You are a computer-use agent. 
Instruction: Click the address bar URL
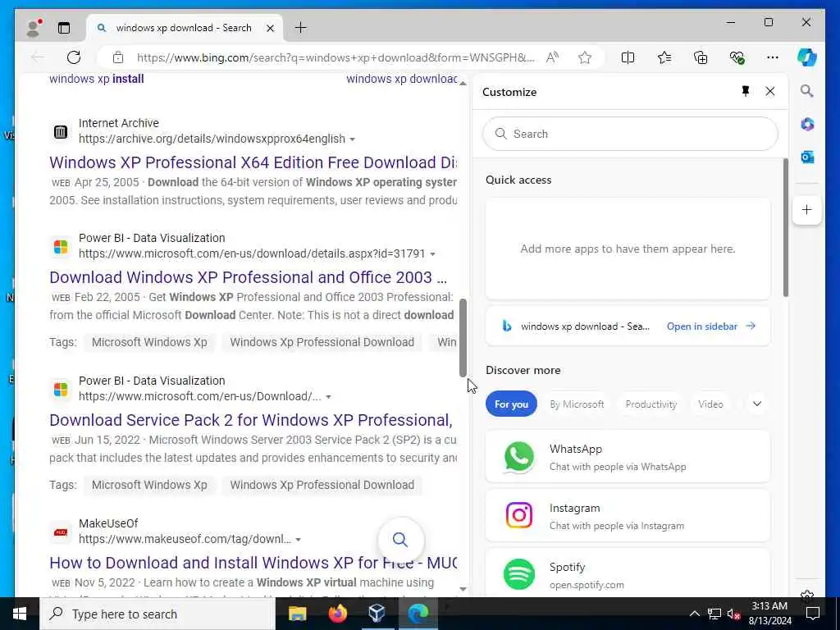pyautogui.click(x=336, y=57)
